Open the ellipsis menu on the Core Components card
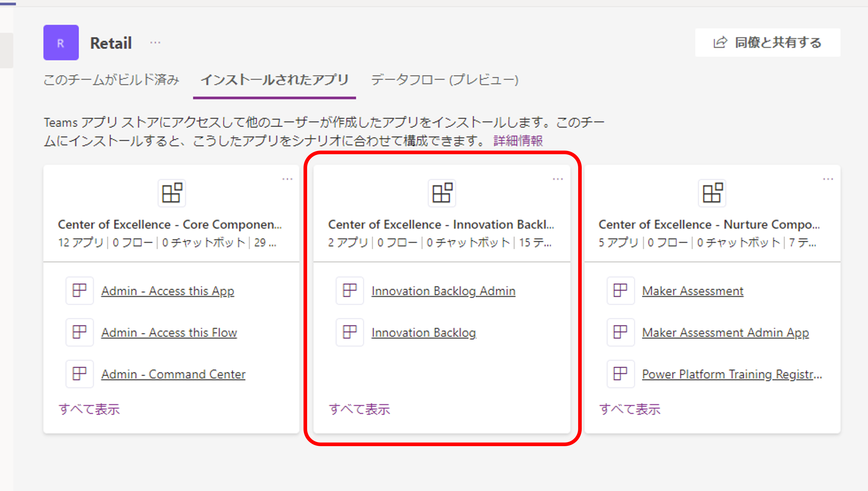This screenshot has width=868, height=491. [x=288, y=179]
